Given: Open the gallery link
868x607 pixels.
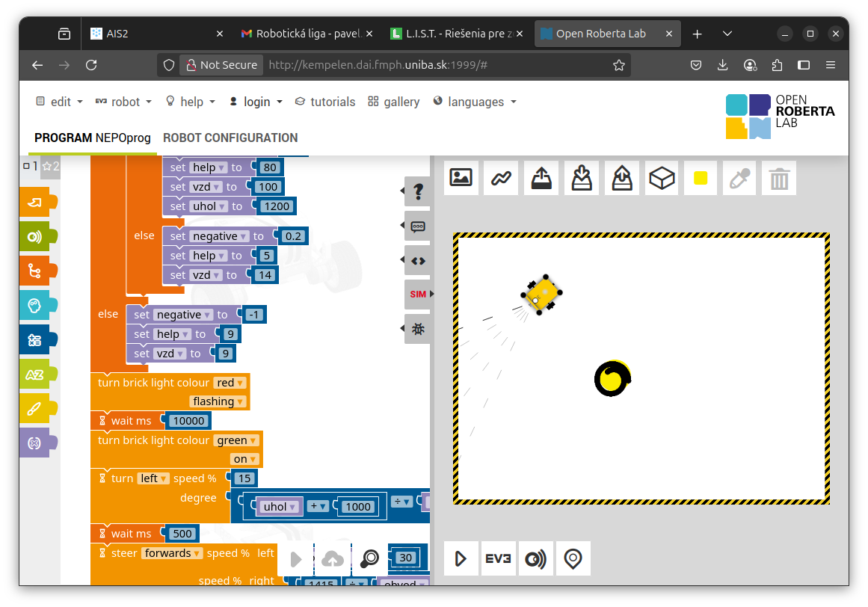Looking at the screenshot, I should tap(394, 102).
